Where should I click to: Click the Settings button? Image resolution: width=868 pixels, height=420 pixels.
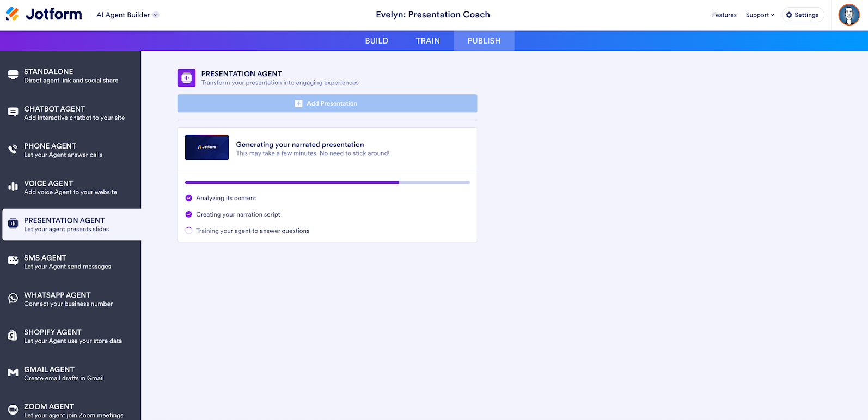click(x=803, y=15)
